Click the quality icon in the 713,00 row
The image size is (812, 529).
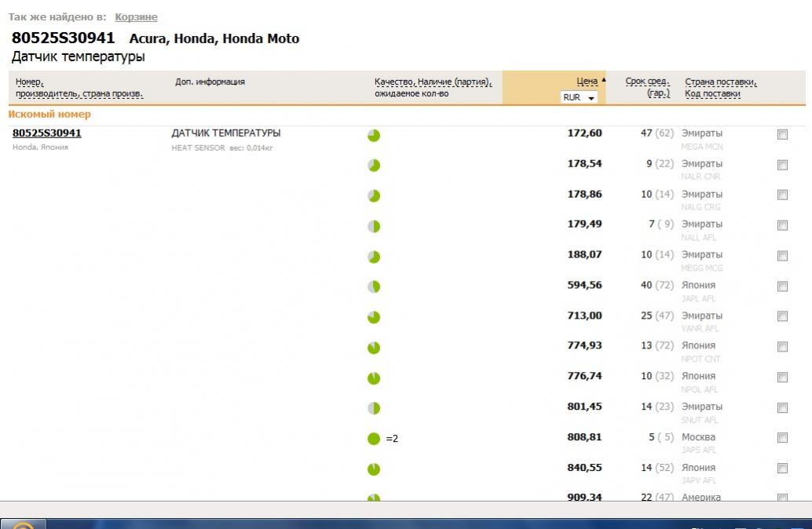click(374, 317)
